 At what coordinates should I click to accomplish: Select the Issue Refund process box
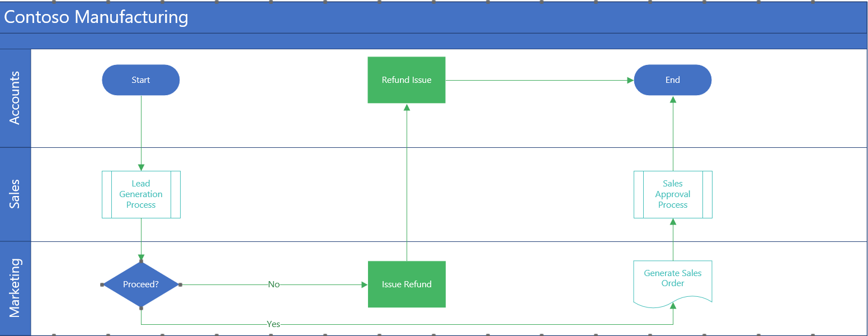407,284
